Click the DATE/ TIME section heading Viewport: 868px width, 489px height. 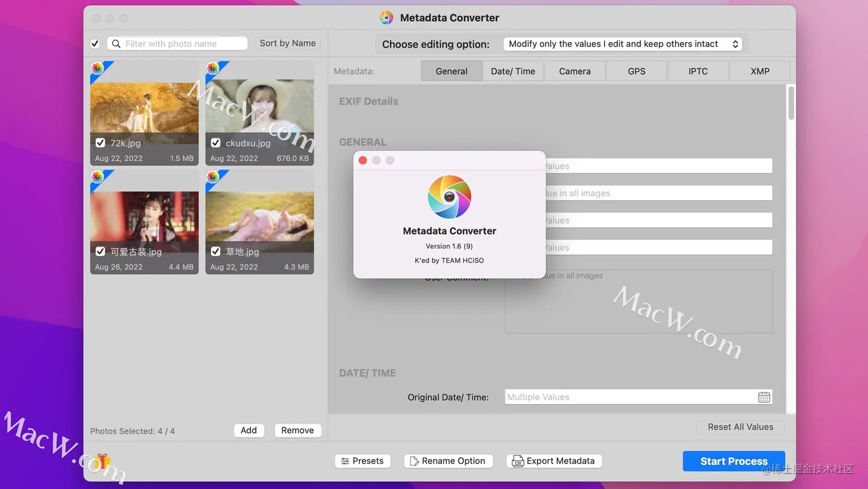[367, 373]
